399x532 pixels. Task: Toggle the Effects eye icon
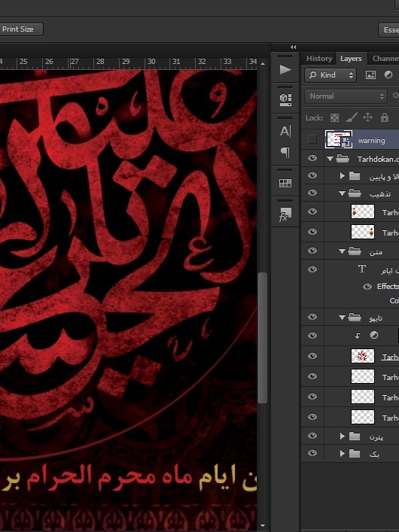pos(367,287)
